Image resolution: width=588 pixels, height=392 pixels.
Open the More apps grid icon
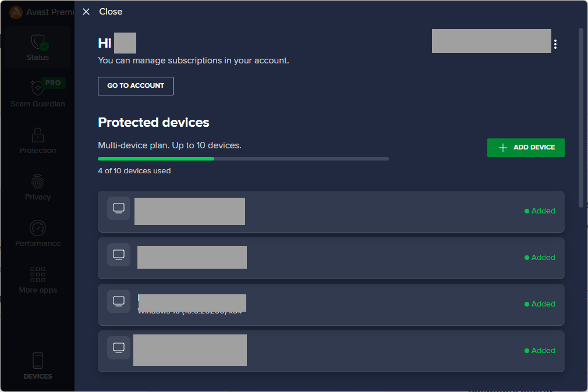pyautogui.click(x=37, y=275)
